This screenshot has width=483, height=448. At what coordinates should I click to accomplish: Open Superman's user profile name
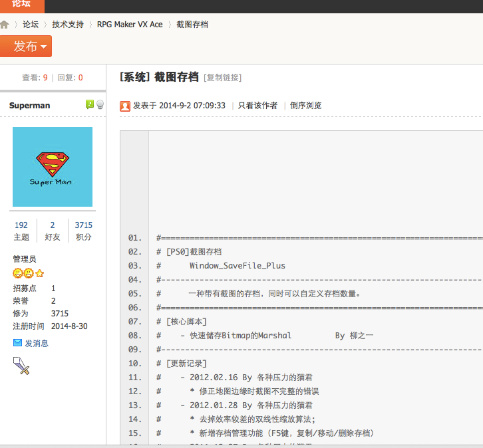[29, 106]
